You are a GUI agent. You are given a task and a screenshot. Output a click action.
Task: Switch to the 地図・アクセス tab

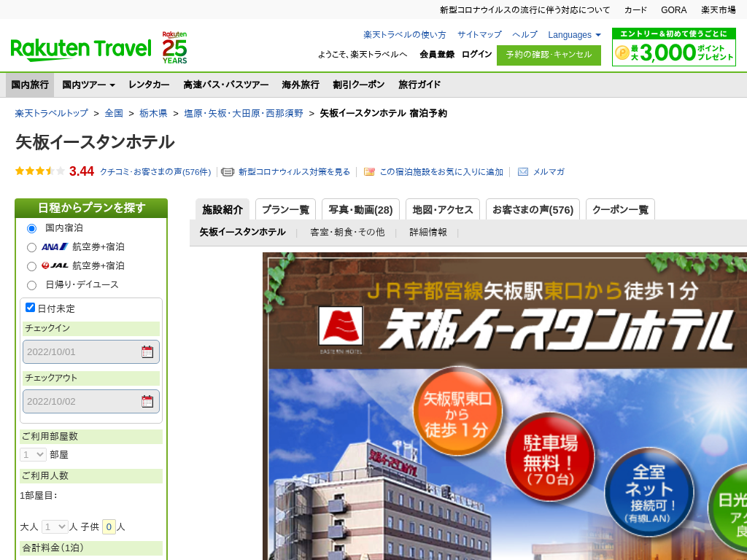(443, 209)
